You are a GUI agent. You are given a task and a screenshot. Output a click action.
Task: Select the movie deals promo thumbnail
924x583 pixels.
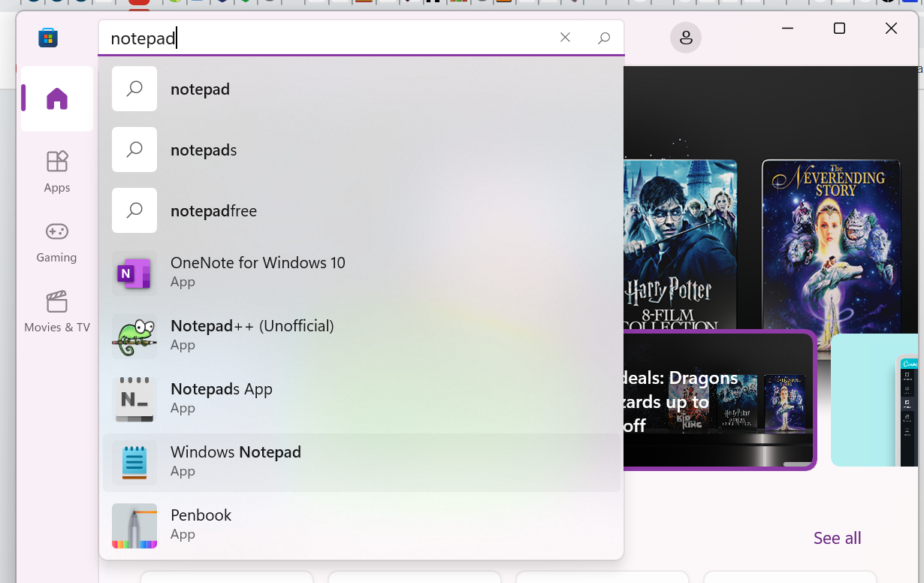(x=720, y=400)
